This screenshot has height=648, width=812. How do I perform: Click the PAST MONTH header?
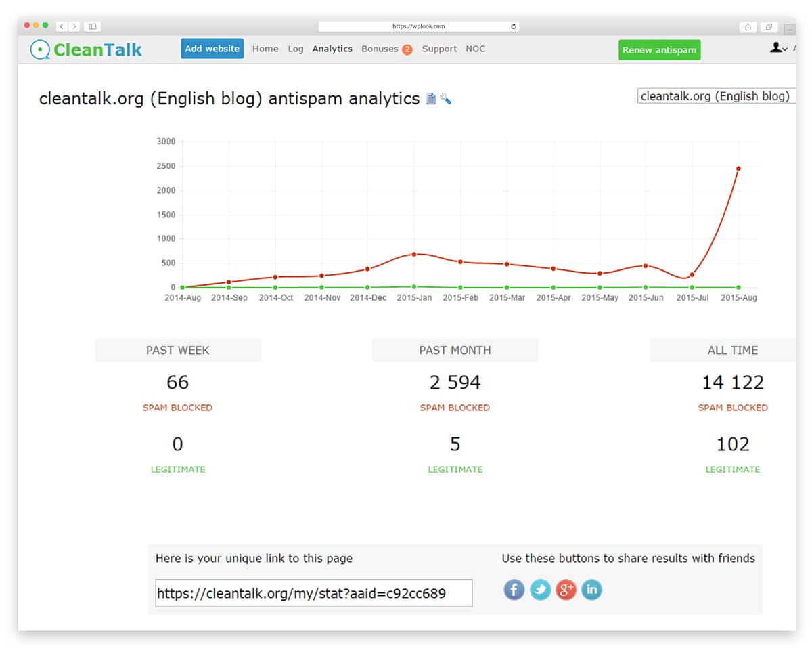point(455,350)
